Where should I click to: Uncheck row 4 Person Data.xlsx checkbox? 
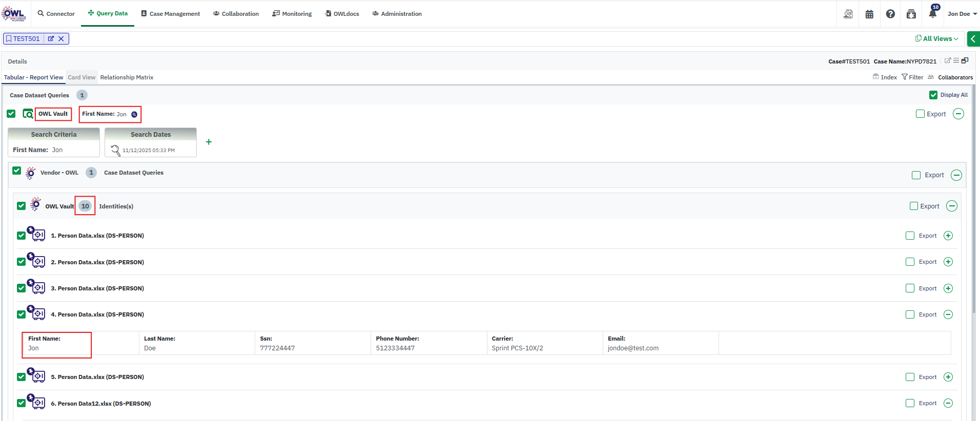click(21, 314)
